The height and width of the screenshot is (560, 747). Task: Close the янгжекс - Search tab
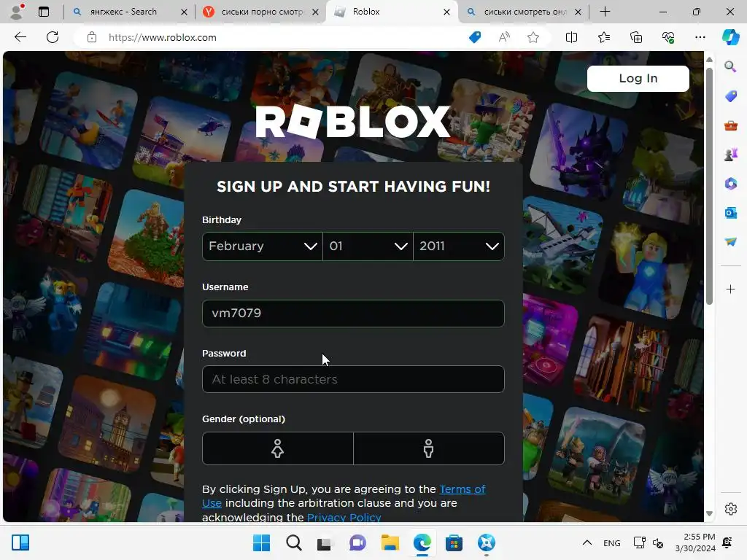(184, 12)
